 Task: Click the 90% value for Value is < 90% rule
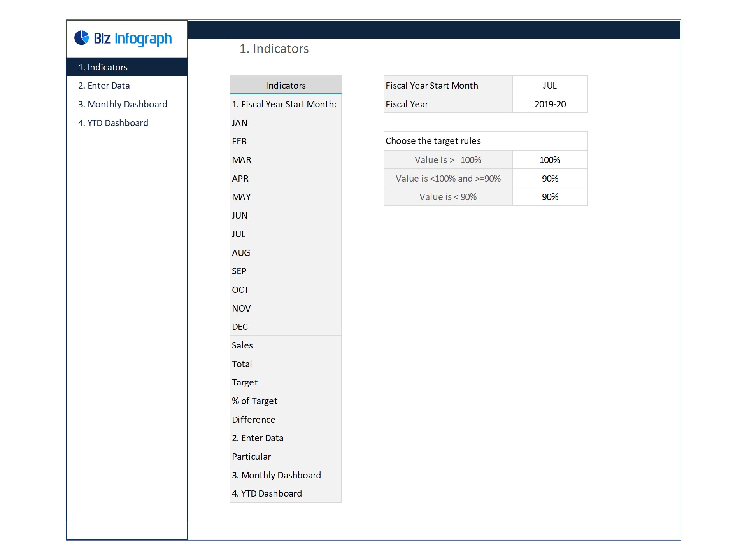pos(550,197)
